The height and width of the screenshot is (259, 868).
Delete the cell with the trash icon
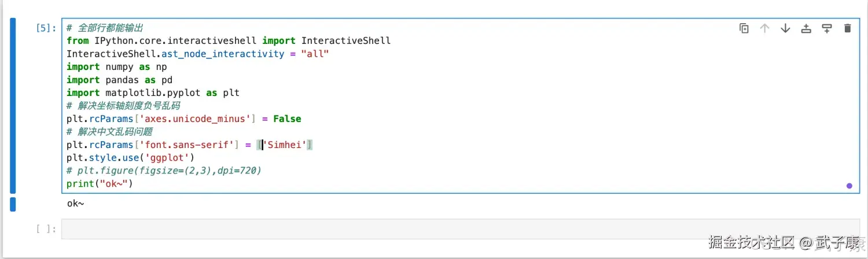pyautogui.click(x=848, y=28)
